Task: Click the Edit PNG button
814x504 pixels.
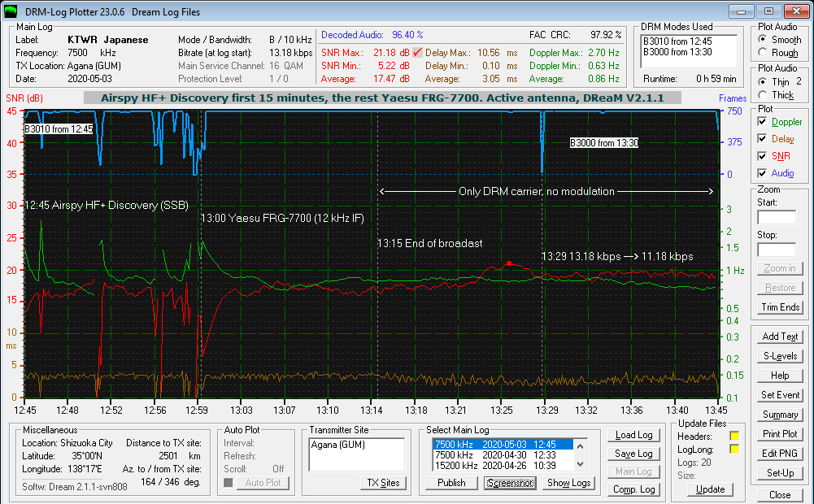Action: pyautogui.click(x=780, y=453)
